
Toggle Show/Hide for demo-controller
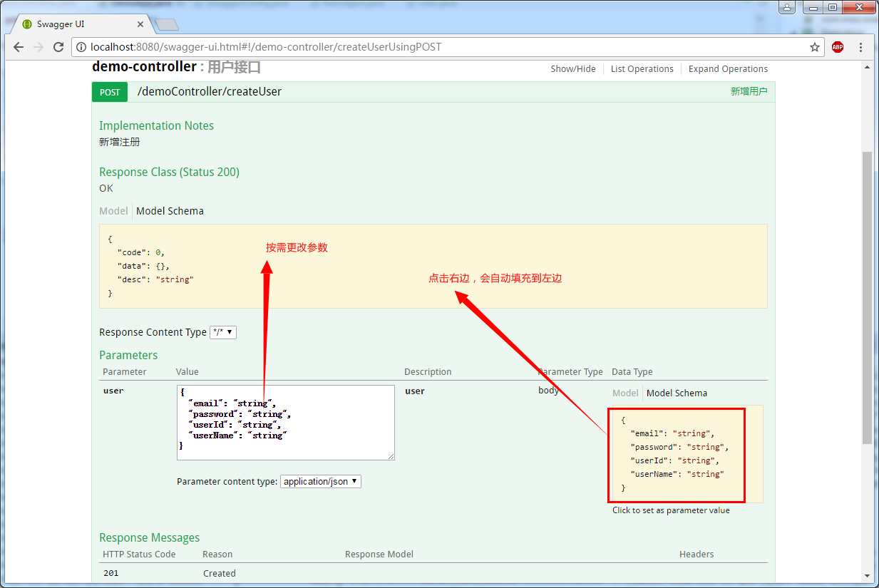pyautogui.click(x=573, y=69)
